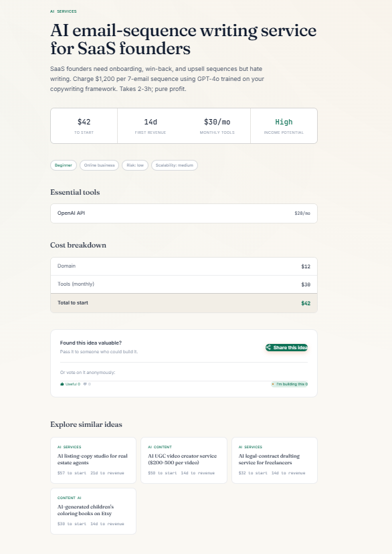
Task: Click the 14d first revenue stat cell
Action: pos(151,126)
